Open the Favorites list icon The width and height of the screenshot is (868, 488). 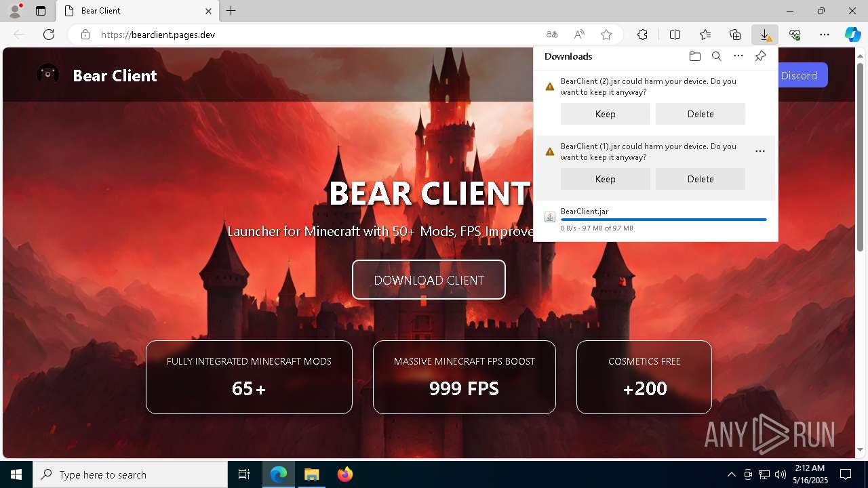705,35
